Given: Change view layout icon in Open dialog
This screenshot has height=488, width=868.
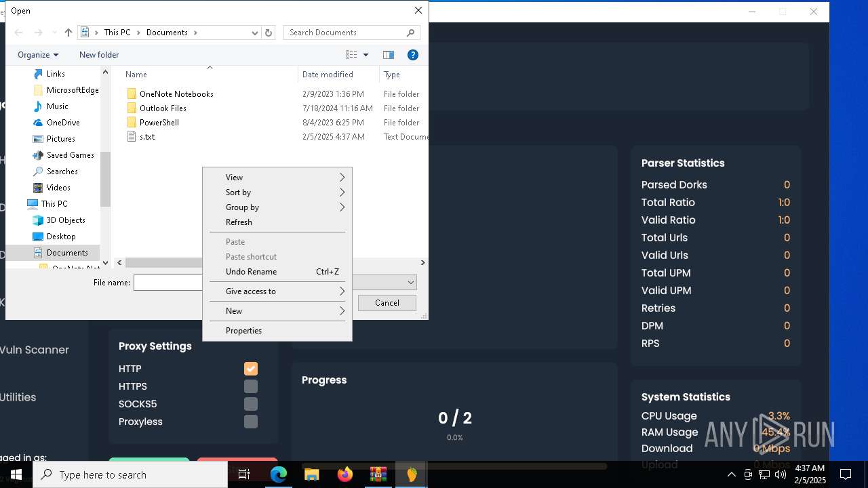Looking at the screenshot, I should click(351, 55).
